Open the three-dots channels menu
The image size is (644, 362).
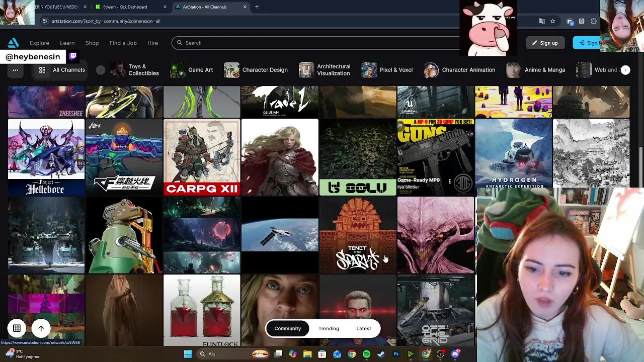[x=15, y=70]
